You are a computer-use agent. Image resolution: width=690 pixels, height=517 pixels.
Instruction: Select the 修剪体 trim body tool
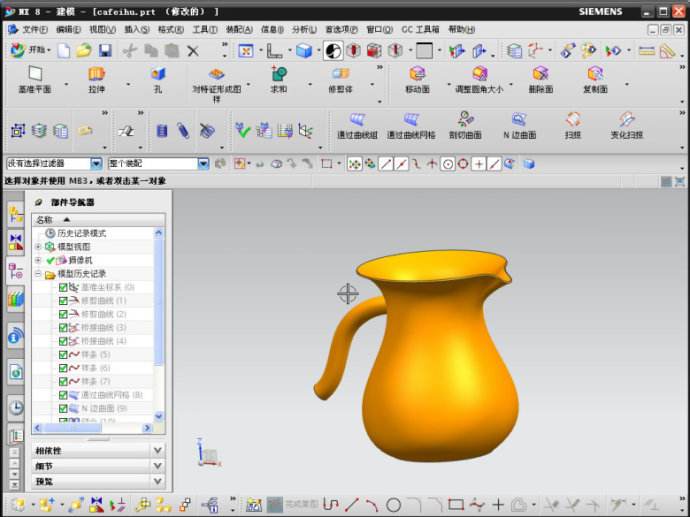pos(340,79)
